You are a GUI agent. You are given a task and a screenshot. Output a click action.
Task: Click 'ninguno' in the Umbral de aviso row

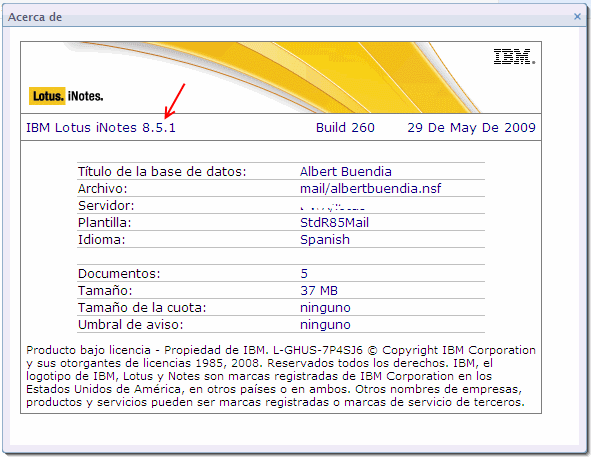coord(325,325)
